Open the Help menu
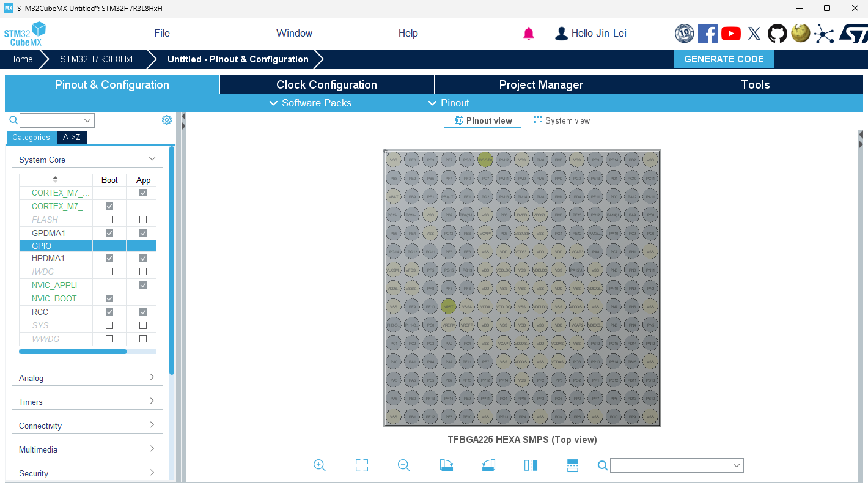The image size is (868, 488). 408,34
